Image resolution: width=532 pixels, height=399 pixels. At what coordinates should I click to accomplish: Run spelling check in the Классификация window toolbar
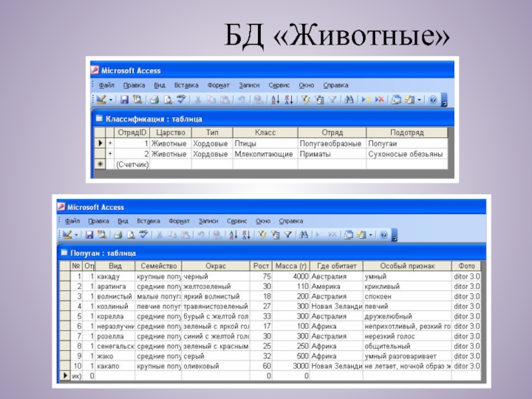[181, 99]
